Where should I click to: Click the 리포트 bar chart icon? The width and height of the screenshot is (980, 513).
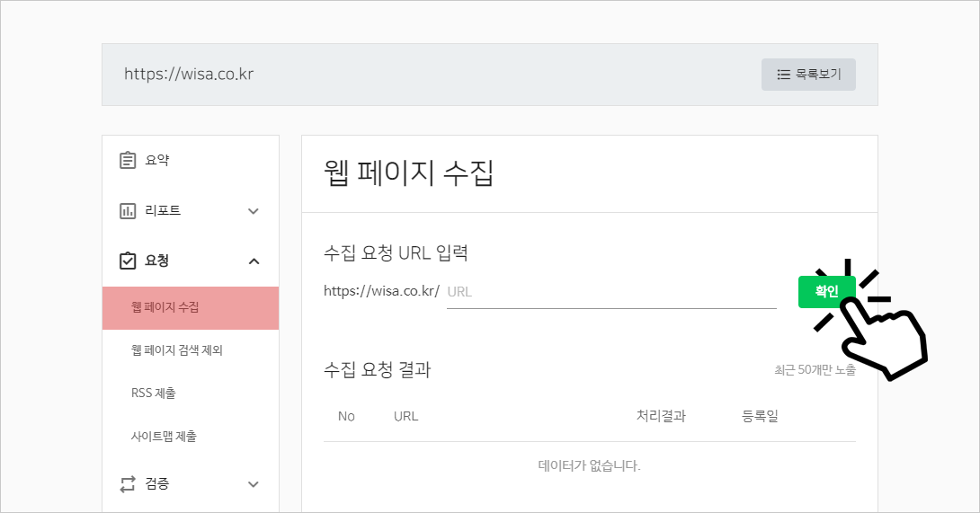coord(128,210)
